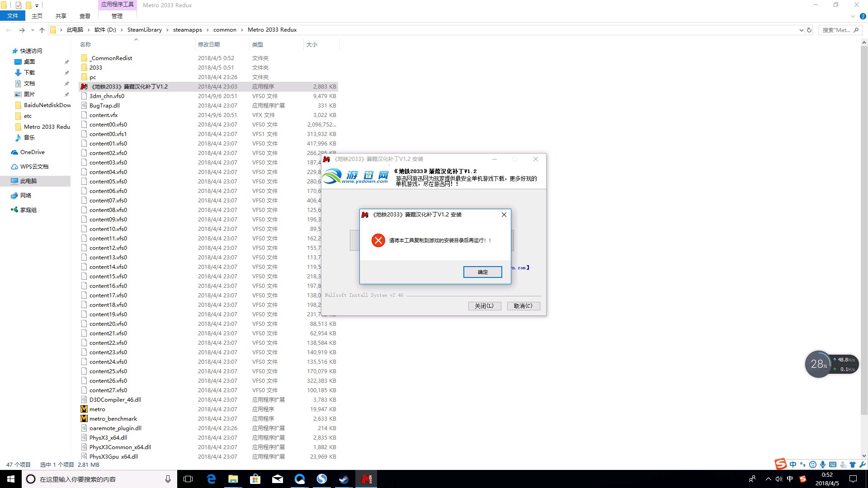The width and height of the screenshot is (868, 488).
Task: Open recent locations dropdown arrow
Action: 33,30
